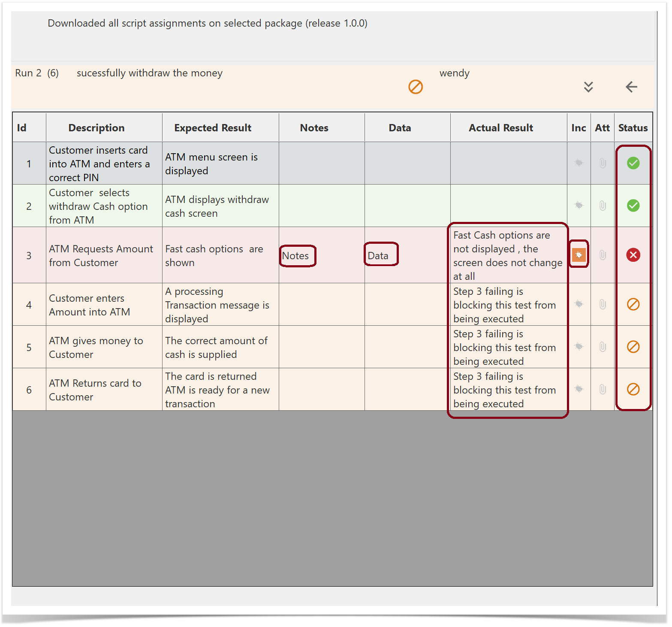
Task: Click the attachment paperclip icon for step 6
Action: 603,389
